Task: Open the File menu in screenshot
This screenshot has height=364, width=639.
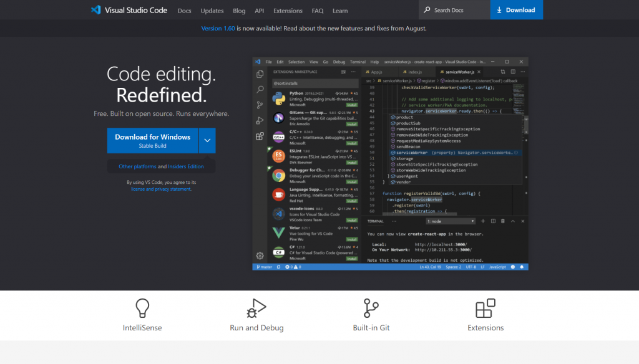Action: tap(268, 62)
